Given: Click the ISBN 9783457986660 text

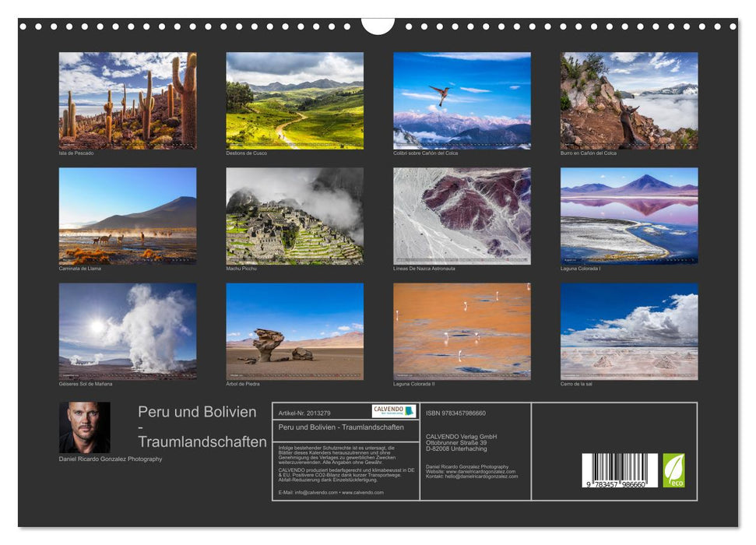Looking at the screenshot, I should click(x=456, y=413).
